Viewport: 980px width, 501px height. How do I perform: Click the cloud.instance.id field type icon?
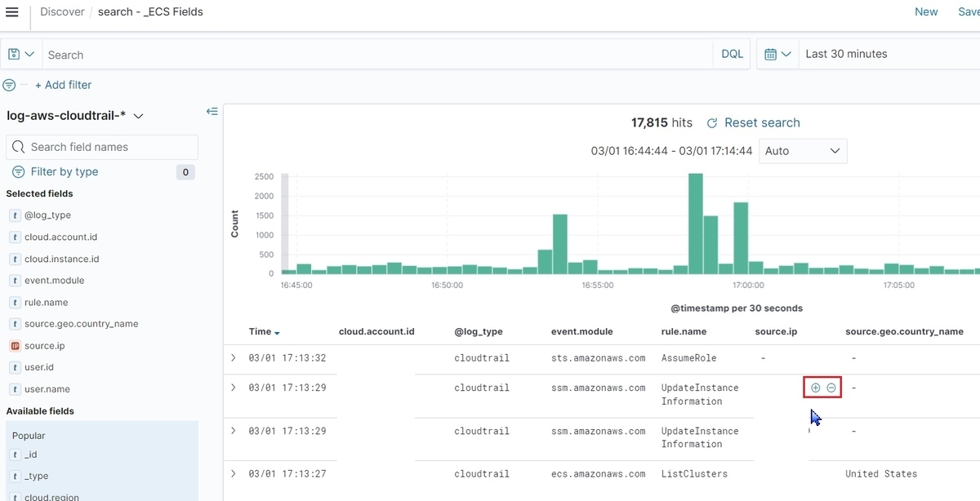[15, 259]
